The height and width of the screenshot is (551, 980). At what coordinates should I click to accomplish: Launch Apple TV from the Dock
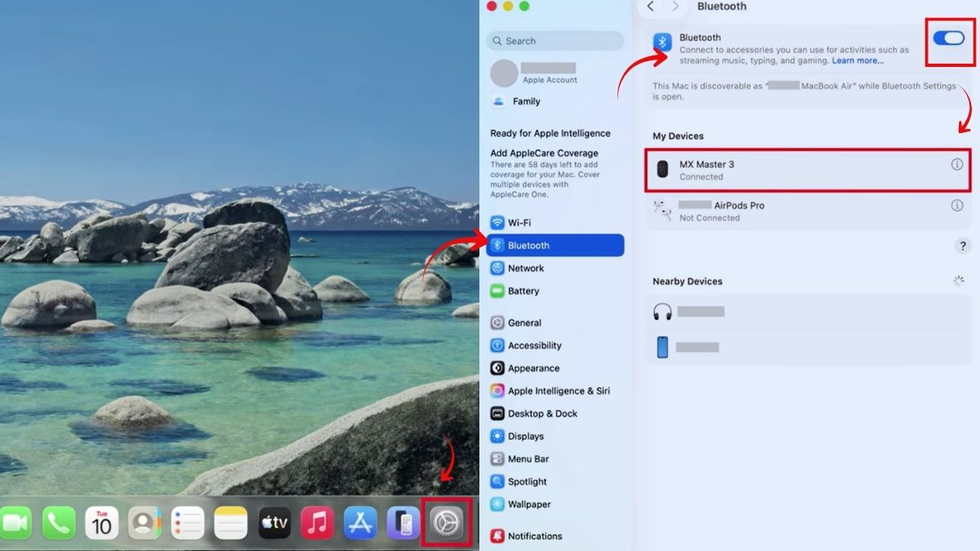(x=274, y=523)
